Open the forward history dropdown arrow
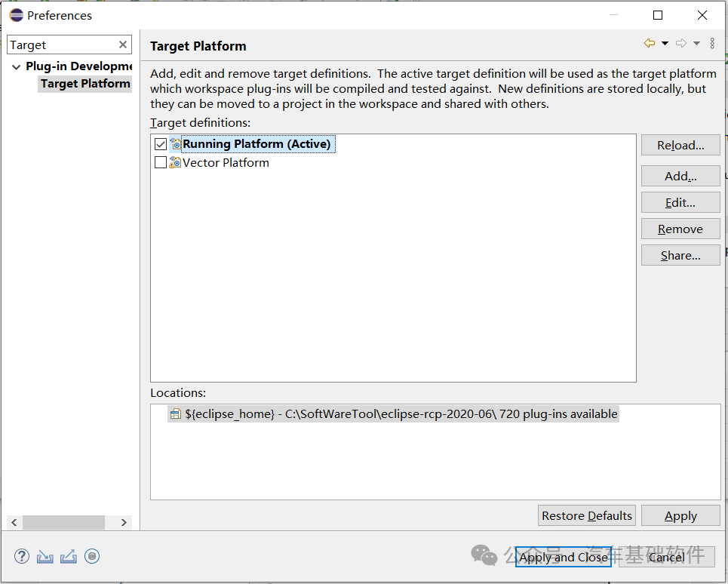 (696, 43)
